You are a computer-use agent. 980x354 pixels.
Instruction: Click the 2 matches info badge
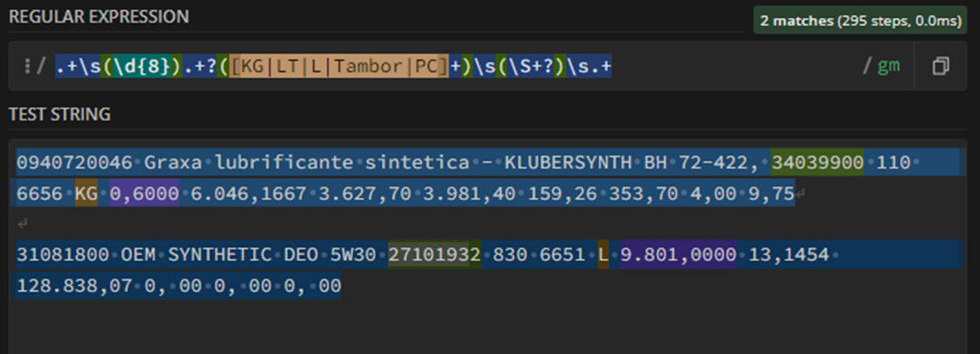(860, 21)
